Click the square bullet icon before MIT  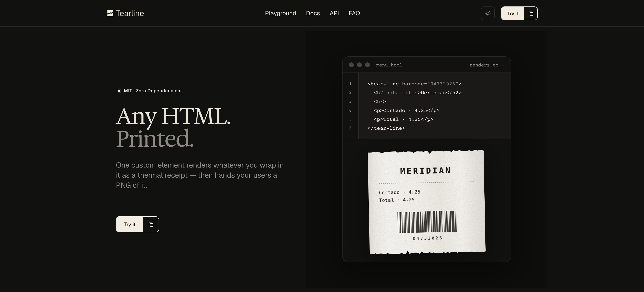coord(119,91)
